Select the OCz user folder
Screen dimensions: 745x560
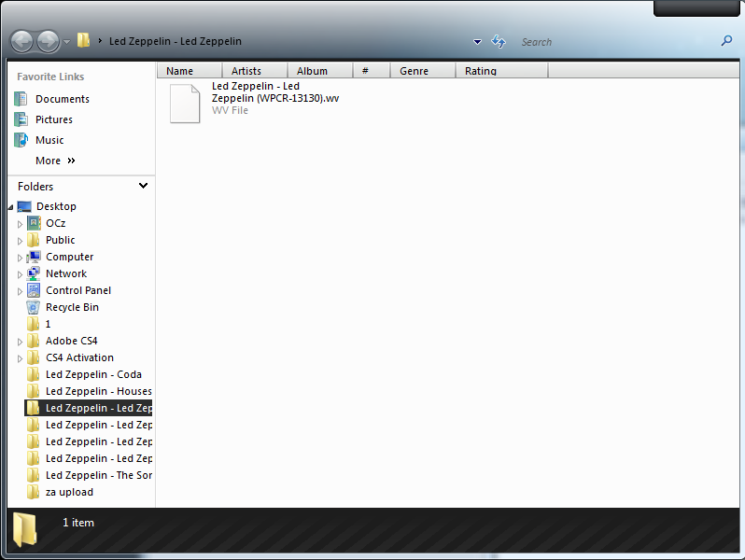56,223
